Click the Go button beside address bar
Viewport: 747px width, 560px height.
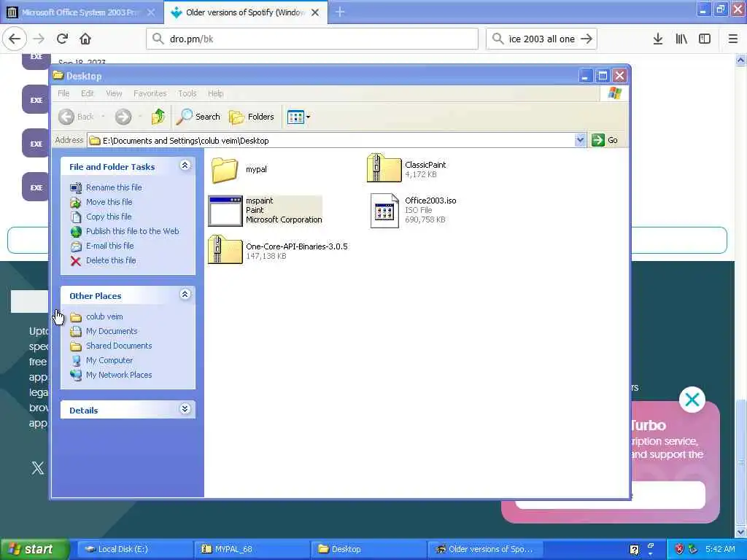click(x=605, y=140)
